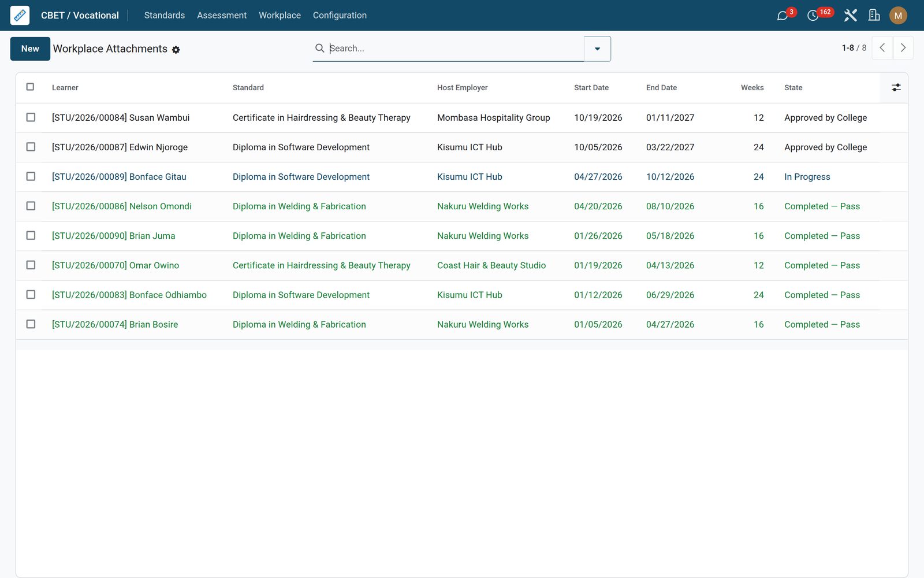Open the Standards menu
The height and width of the screenshot is (578, 924).
pos(165,16)
